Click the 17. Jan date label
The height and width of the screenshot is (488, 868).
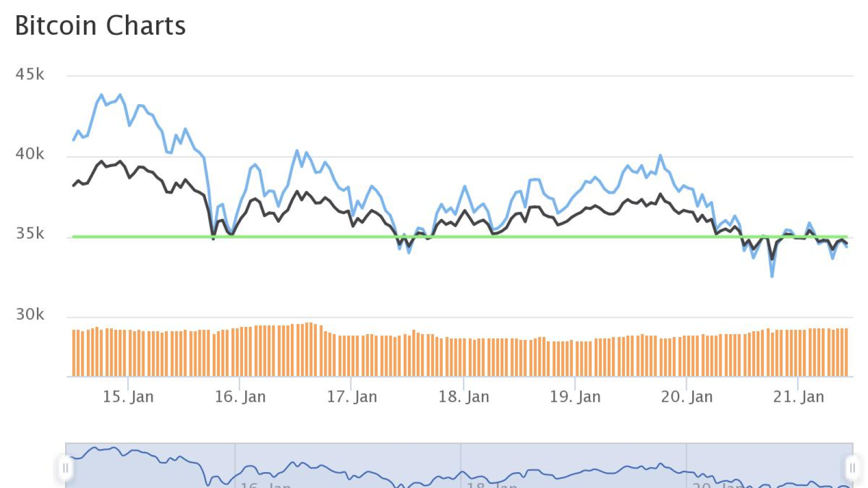click(x=352, y=397)
